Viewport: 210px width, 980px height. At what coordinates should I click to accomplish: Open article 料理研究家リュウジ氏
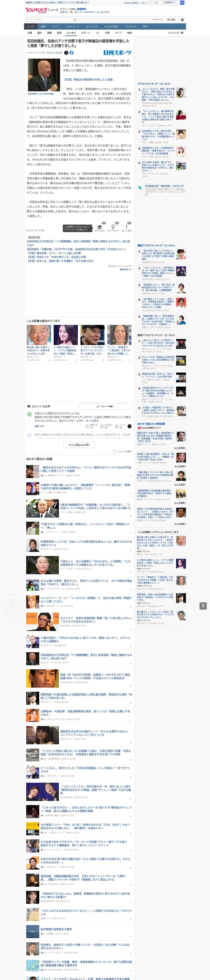(86, 543)
